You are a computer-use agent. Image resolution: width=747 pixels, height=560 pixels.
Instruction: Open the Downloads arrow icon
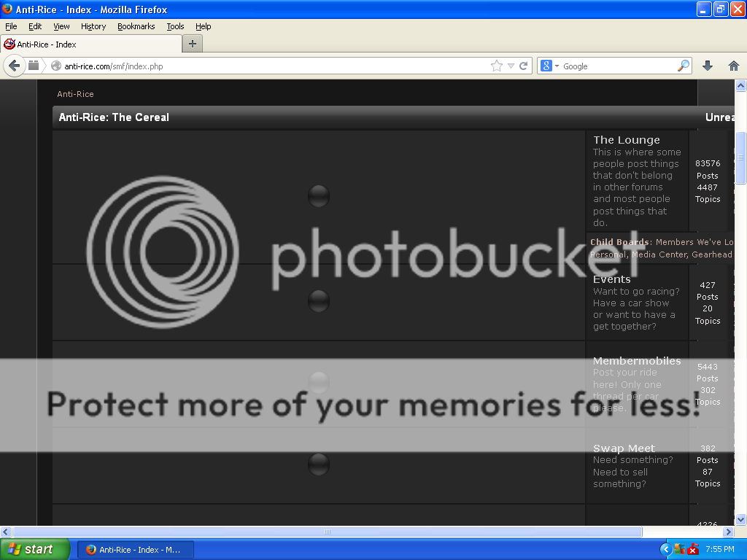click(708, 66)
